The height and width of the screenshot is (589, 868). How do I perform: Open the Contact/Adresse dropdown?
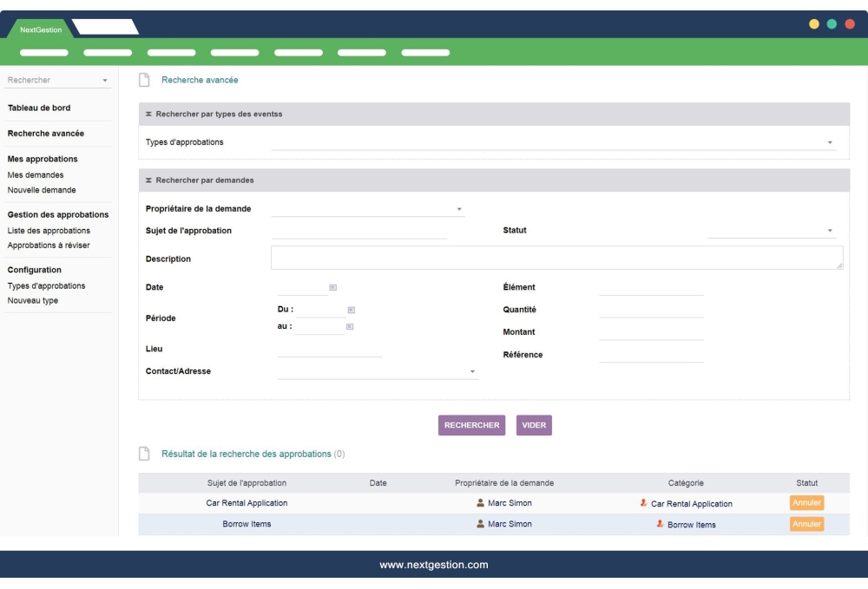click(471, 371)
